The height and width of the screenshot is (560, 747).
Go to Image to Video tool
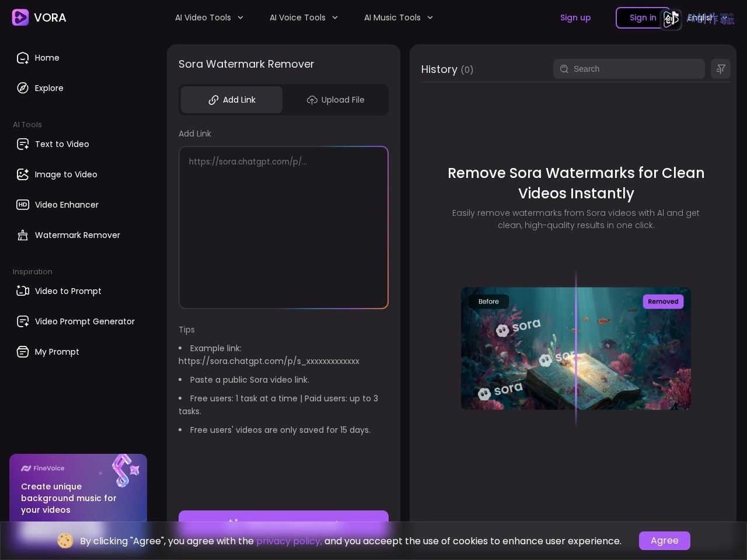(x=78, y=174)
